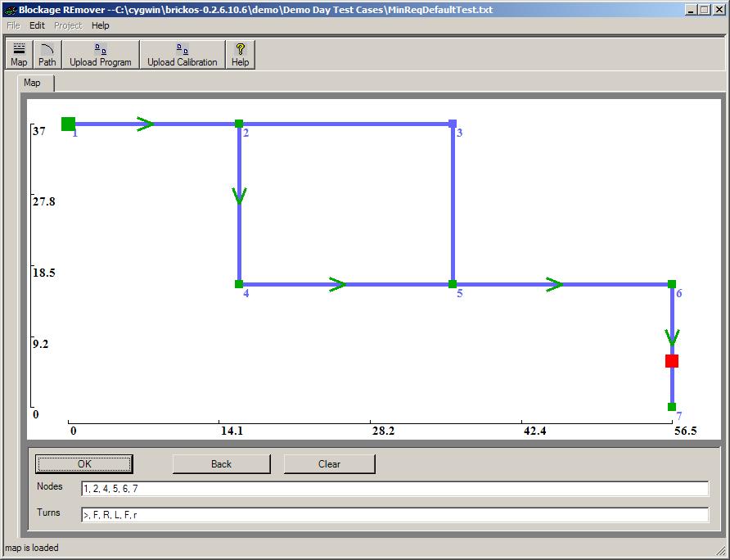Select the large green start node 1
This screenshot has width=730, height=560.
[68, 124]
